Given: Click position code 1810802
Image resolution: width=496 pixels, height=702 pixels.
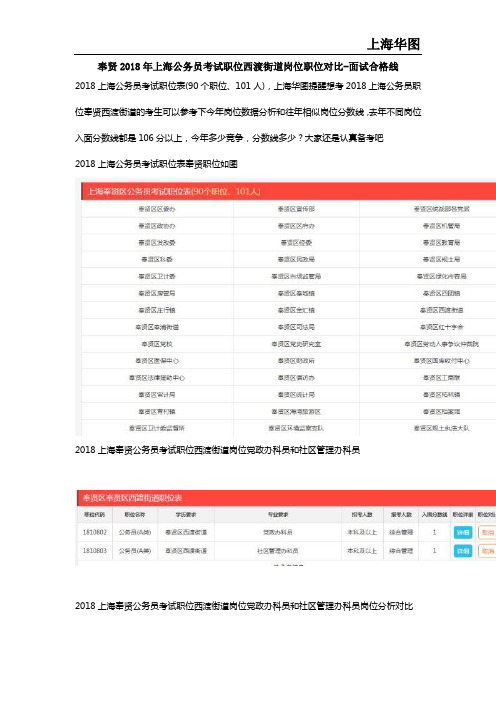Looking at the screenshot, I should [94, 532].
